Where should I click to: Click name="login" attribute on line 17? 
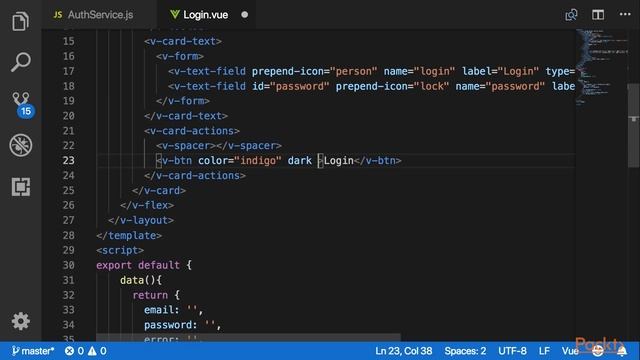click(419, 71)
